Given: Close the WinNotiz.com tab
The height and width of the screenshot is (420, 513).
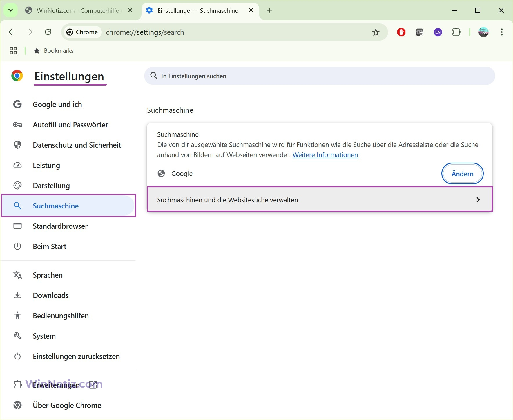Looking at the screenshot, I should click(x=130, y=10).
